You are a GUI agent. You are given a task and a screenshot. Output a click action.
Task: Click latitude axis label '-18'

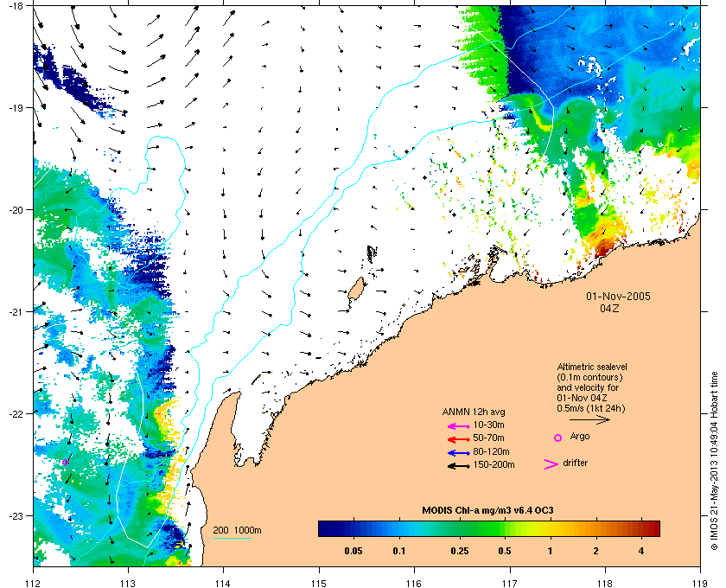tap(15, 5)
